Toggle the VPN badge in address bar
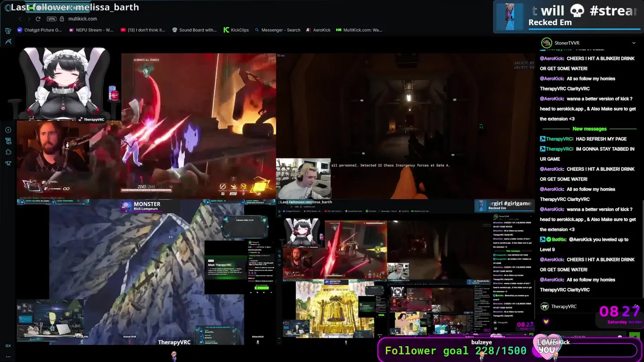This screenshot has width=644, height=362. click(x=51, y=19)
